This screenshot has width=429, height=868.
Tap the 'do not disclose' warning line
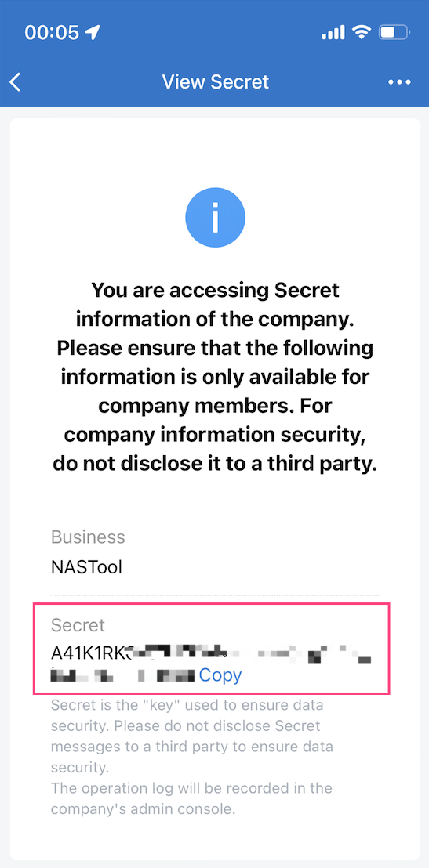pos(215,464)
